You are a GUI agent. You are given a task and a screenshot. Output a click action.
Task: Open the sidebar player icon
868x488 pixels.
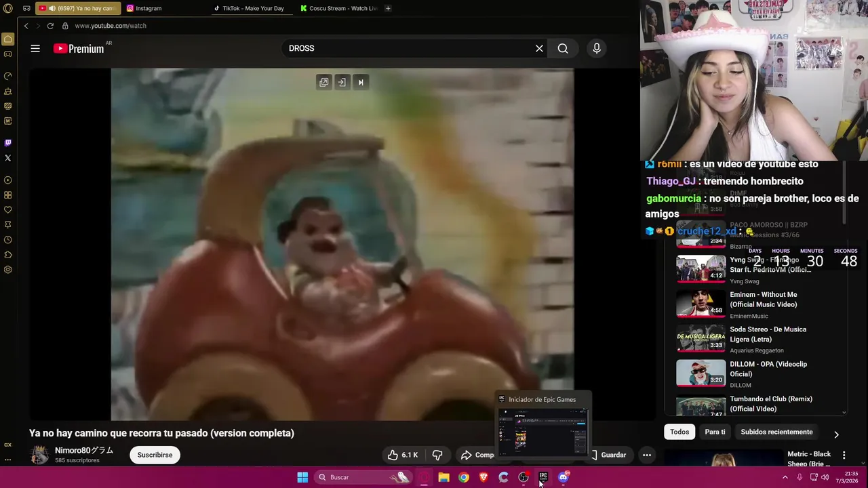coord(7,180)
